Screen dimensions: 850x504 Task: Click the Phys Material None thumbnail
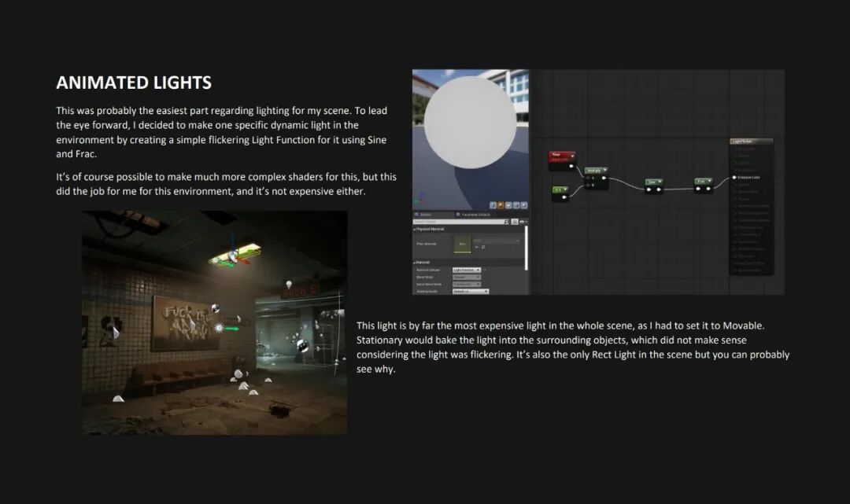click(463, 245)
